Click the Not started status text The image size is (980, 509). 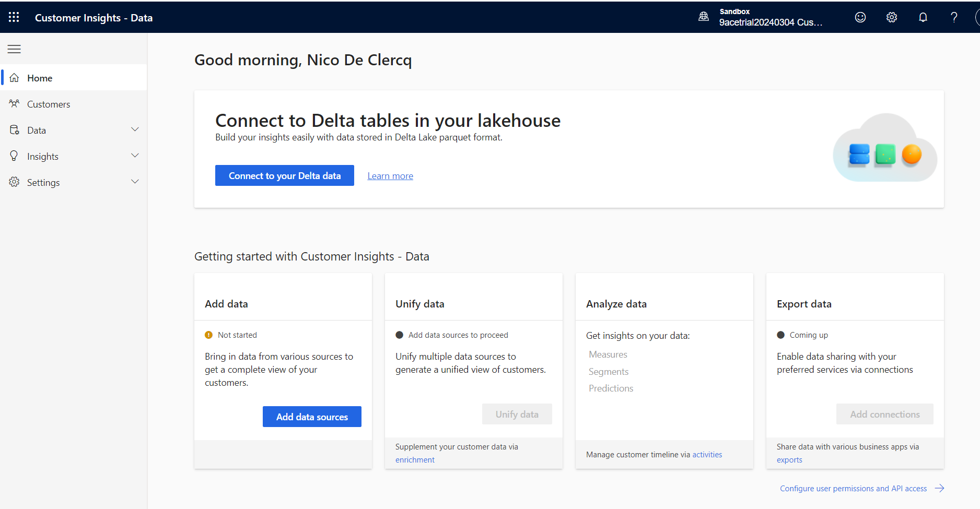(237, 335)
